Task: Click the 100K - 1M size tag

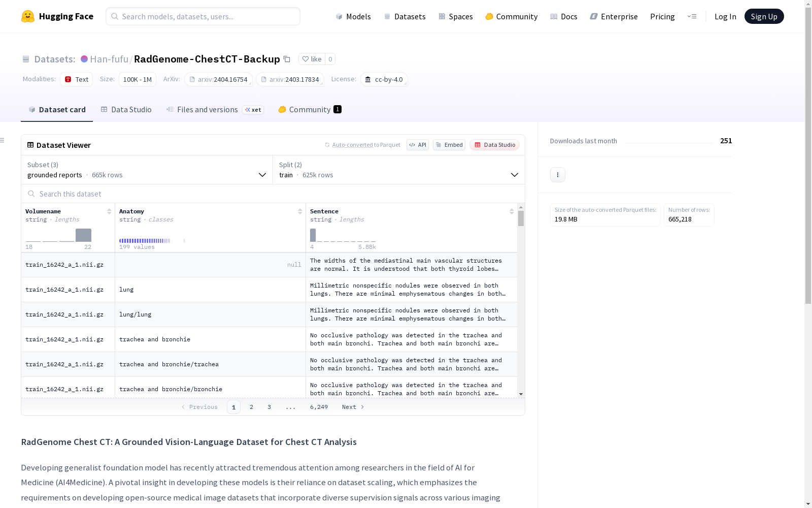Action: coord(138,80)
